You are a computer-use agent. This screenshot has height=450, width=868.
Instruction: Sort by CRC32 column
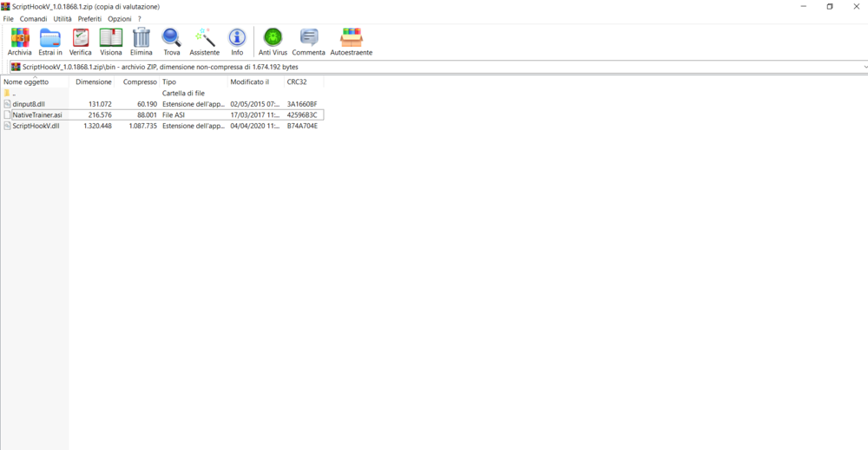coord(303,82)
